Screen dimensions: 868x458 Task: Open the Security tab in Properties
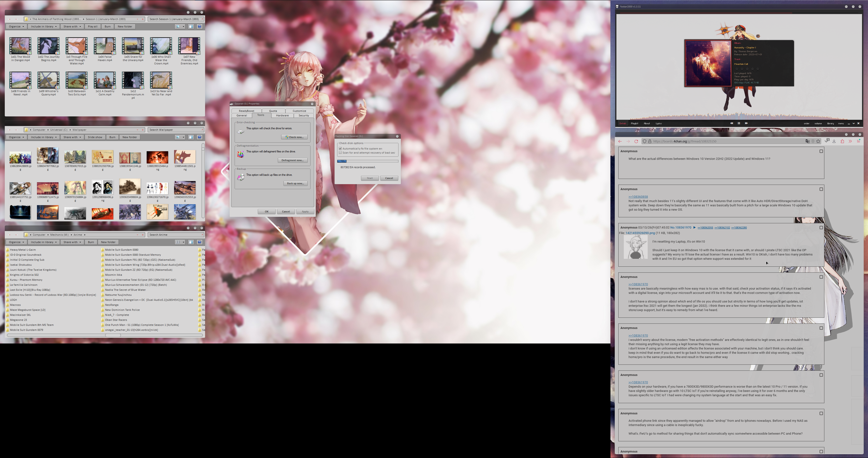(304, 116)
